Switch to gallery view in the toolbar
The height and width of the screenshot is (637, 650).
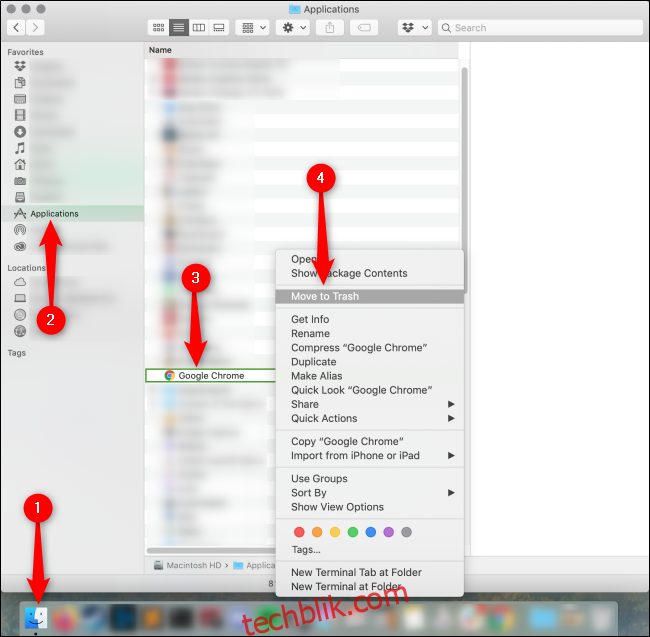pyautogui.click(x=218, y=28)
